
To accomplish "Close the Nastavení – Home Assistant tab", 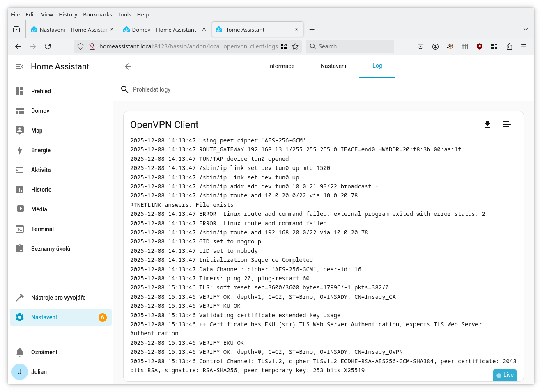I will 112,29.
